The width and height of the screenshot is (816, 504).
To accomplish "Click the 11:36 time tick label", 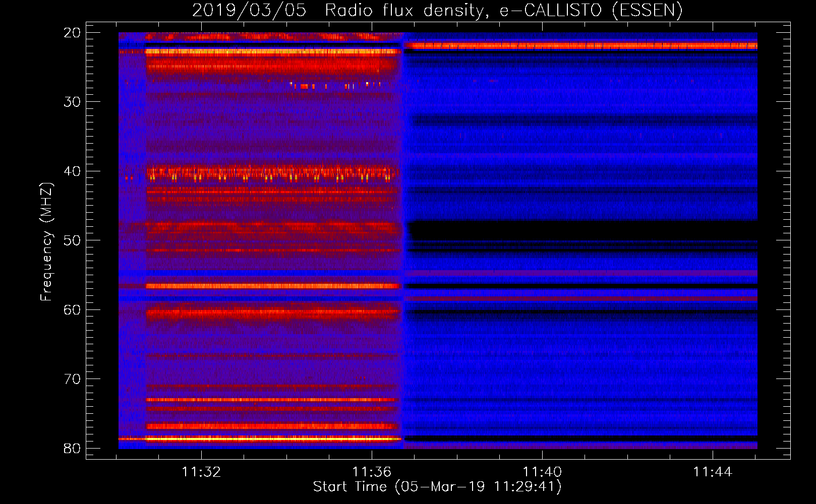I will 372,472.
